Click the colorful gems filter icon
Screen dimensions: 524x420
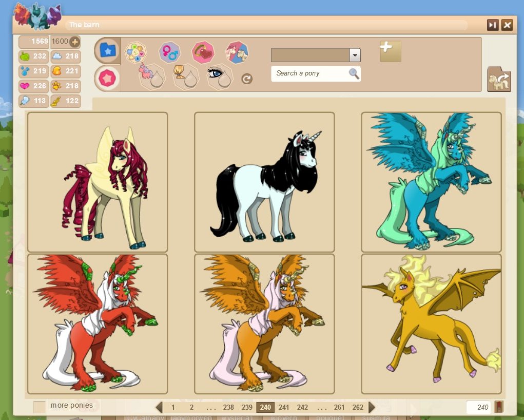click(x=136, y=52)
